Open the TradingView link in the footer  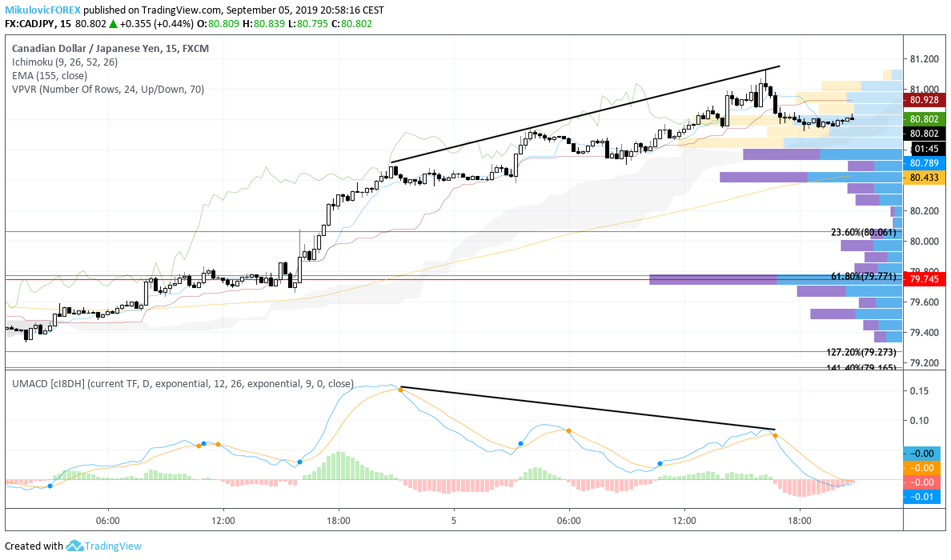point(113,546)
